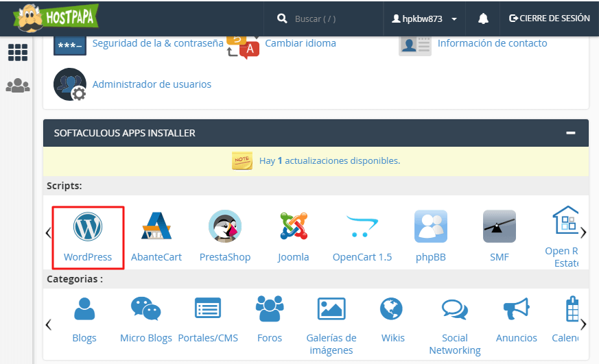Click the Cambiar idioma icon
Image resolution: width=599 pixels, height=364 pixels.
[x=243, y=47]
